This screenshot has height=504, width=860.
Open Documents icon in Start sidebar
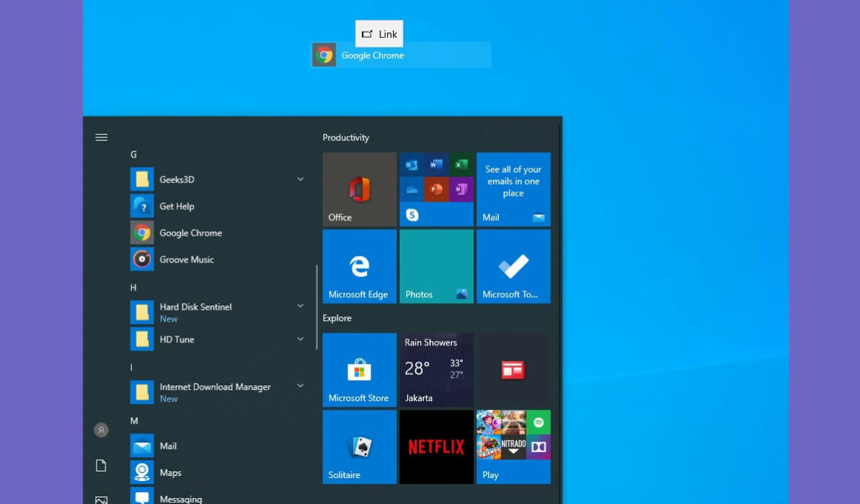click(x=102, y=465)
